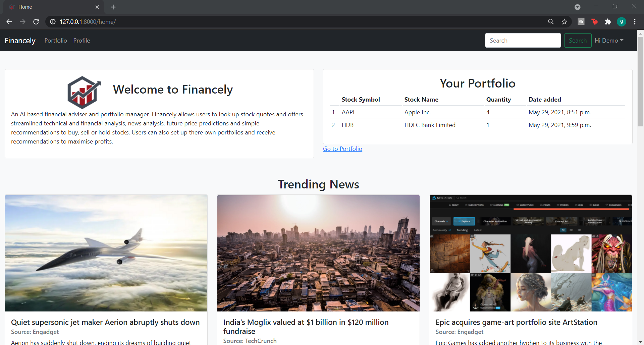Click the scrollbar up arrow
This screenshot has width=644, height=345.
coord(640,33)
